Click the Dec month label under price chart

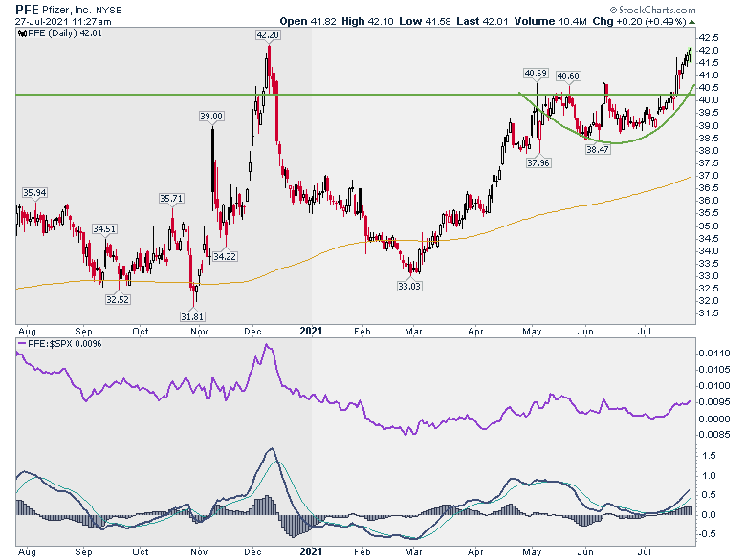pos(252,332)
